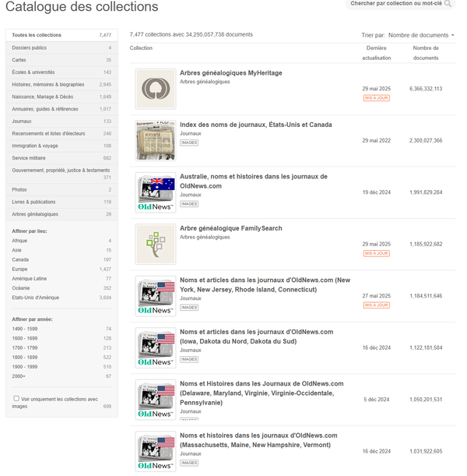
Task: Choose the 'Journaux' category in sidebar
Action: 22,121
